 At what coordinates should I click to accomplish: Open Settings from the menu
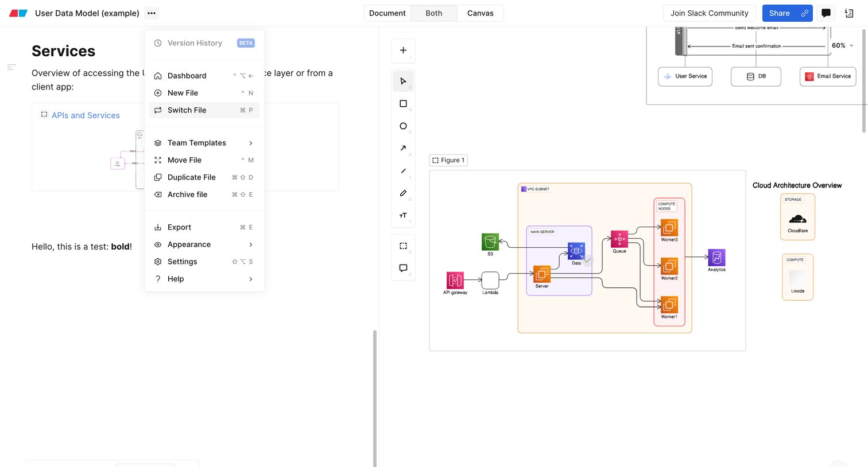pyautogui.click(x=204, y=262)
